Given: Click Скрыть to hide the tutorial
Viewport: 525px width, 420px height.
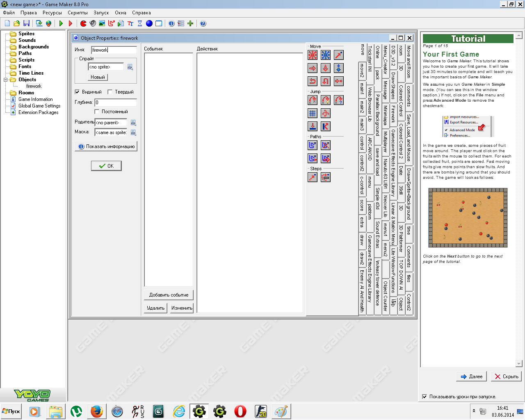Looking at the screenshot, I should click(x=507, y=377).
